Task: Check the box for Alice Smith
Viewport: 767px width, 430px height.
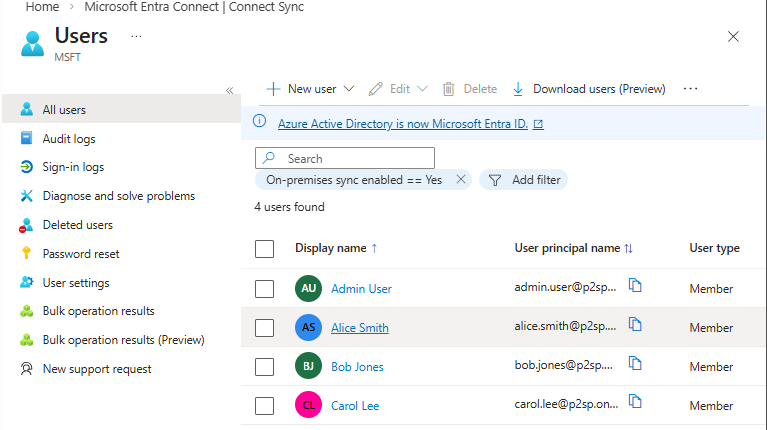Action: (x=264, y=327)
